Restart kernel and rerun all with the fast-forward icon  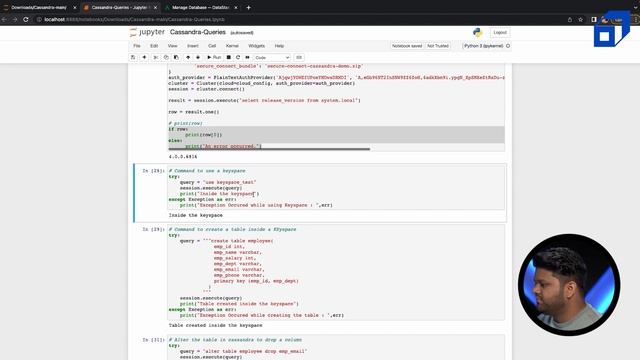[247, 58]
